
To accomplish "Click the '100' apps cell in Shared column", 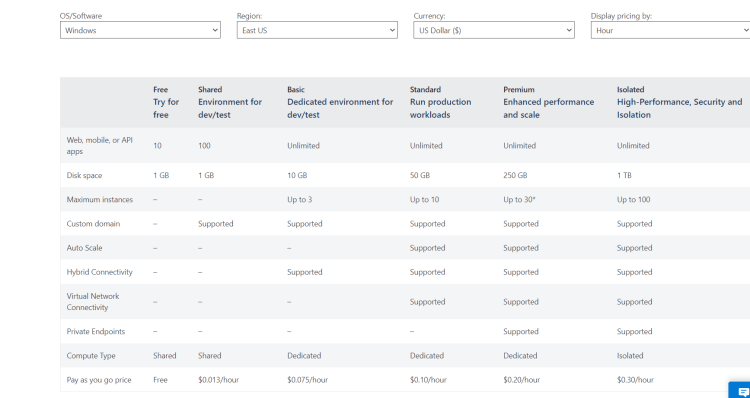I will coord(204,145).
